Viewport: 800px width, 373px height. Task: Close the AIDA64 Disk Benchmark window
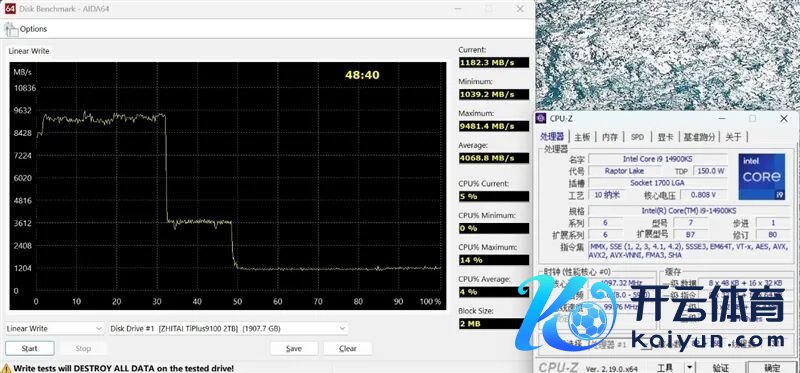520,9
